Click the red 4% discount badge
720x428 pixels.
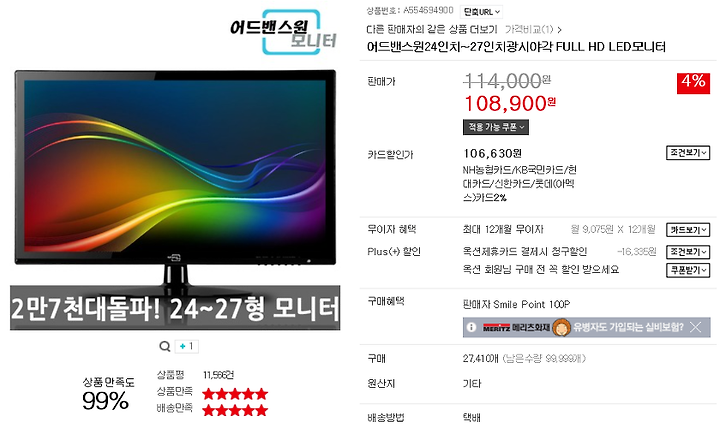click(x=693, y=83)
